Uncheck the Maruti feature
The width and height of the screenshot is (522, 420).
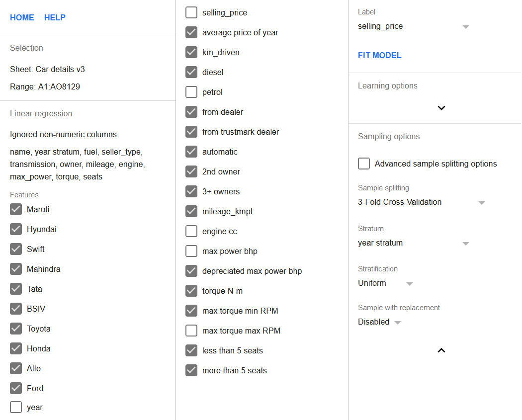pyautogui.click(x=16, y=209)
